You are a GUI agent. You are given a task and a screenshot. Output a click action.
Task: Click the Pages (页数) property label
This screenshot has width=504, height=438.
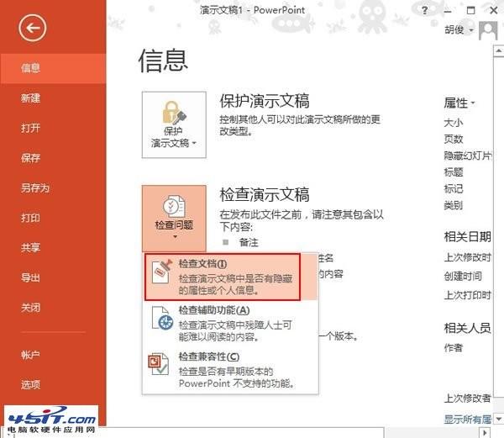(454, 139)
